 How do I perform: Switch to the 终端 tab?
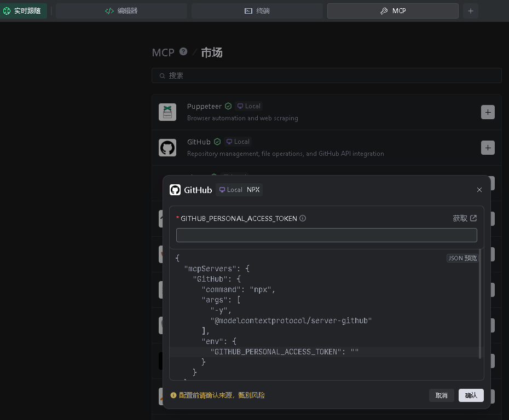pos(257,11)
